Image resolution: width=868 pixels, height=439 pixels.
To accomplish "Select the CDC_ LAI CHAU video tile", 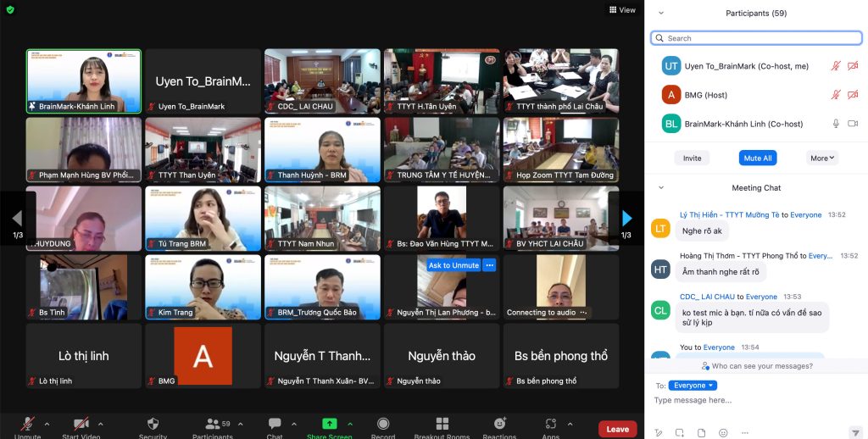I will click(322, 81).
